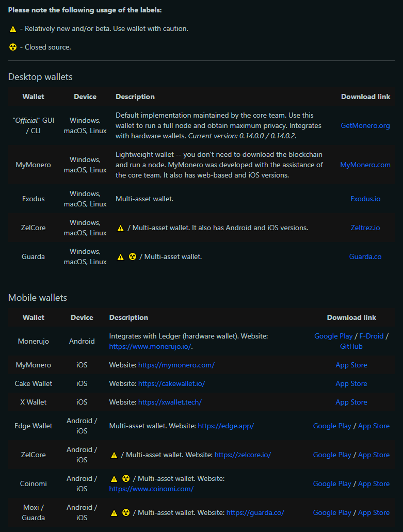
Task: Click the warning icon in the Moxi / Guarda row
Action: pyautogui.click(x=114, y=513)
